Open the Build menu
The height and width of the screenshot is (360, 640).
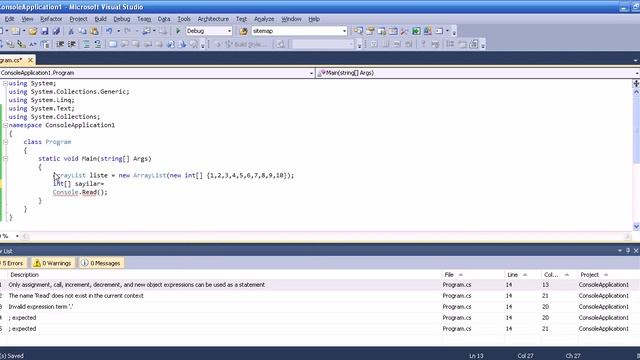tap(100, 19)
